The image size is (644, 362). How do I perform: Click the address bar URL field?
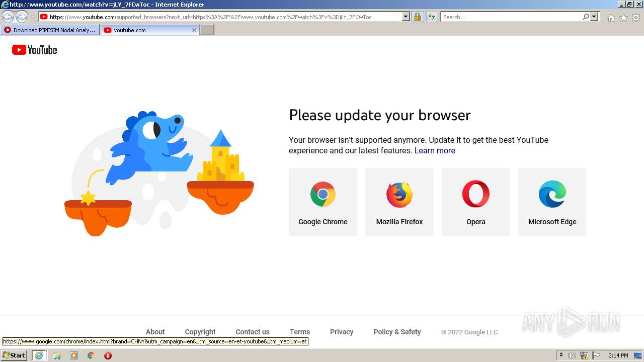point(225,17)
